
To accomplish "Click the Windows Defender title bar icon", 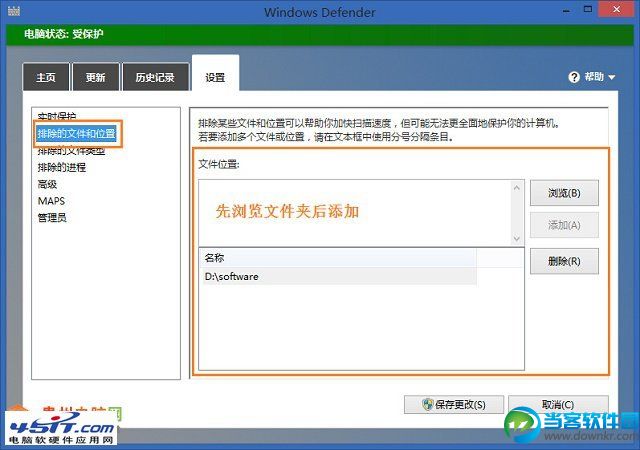I will click(14, 11).
